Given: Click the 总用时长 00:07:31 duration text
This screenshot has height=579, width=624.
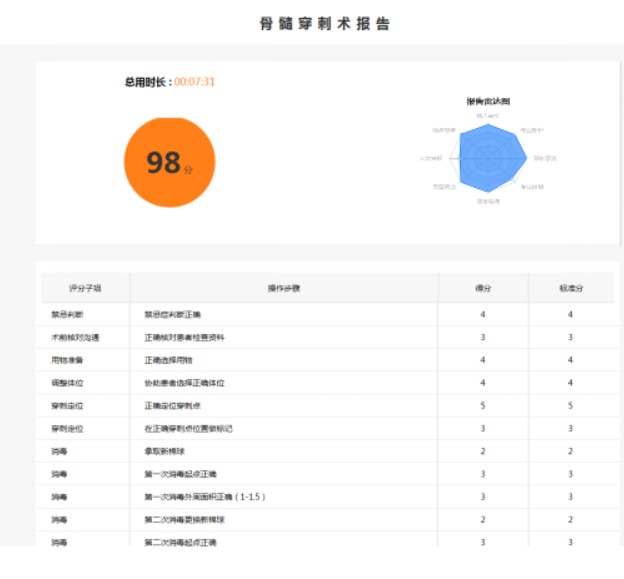Looking at the screenshot, I should (169, 82).
